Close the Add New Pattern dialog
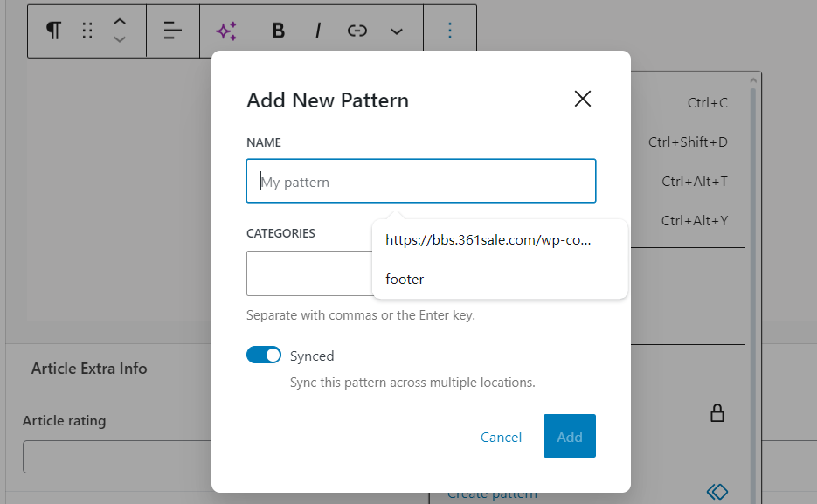Image resolution: width=817 pixels, height=504 pixels. [583, 99]
